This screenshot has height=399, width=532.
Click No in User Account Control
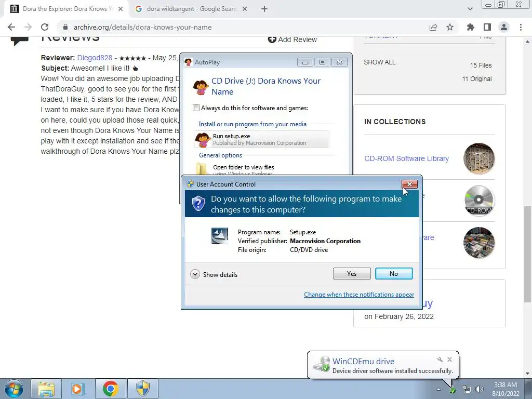pyautogui.click(x=394, y=273)
